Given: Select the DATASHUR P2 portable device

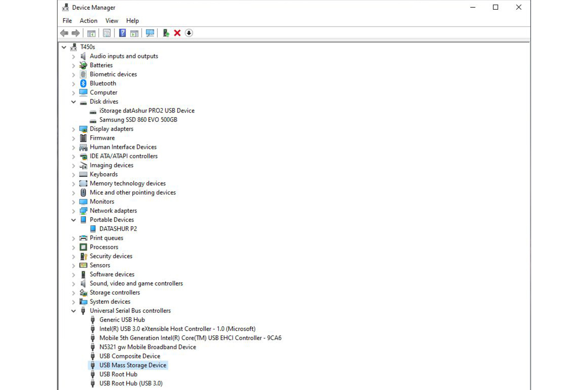Looking at the screenshot, I should (118, 229).
